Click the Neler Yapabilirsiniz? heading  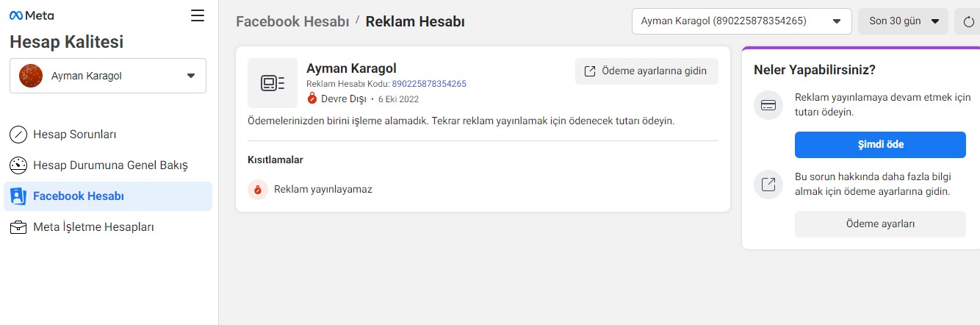click(x=815, y=70)
